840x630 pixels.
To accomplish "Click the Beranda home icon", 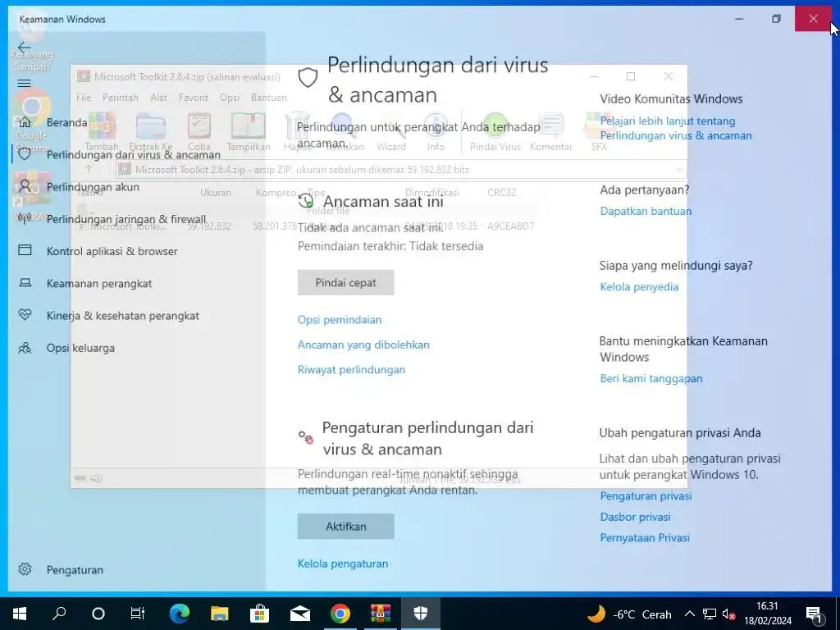I will [x=25, y=123].
